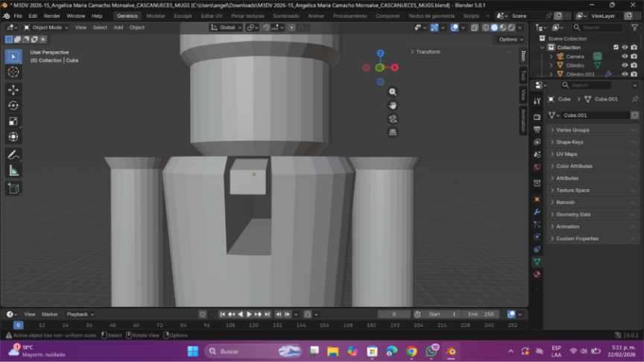
Task: Select the Rotate tool in the toolbar
Action: click(13, 105)
